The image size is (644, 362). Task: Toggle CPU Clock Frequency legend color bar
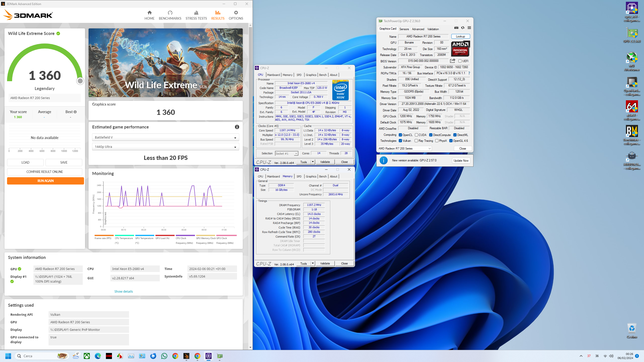coord(185,236)
